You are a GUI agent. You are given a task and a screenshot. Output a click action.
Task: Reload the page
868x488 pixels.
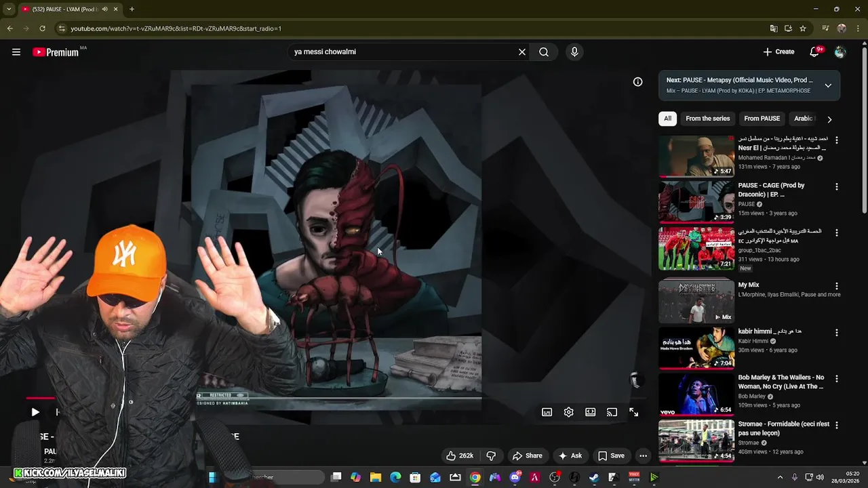coord(42,28)
